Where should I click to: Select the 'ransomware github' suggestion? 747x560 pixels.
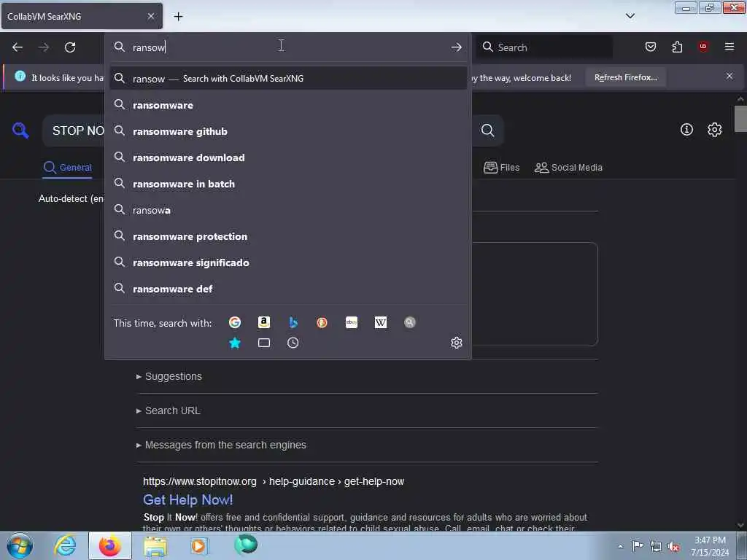[288, 131]
